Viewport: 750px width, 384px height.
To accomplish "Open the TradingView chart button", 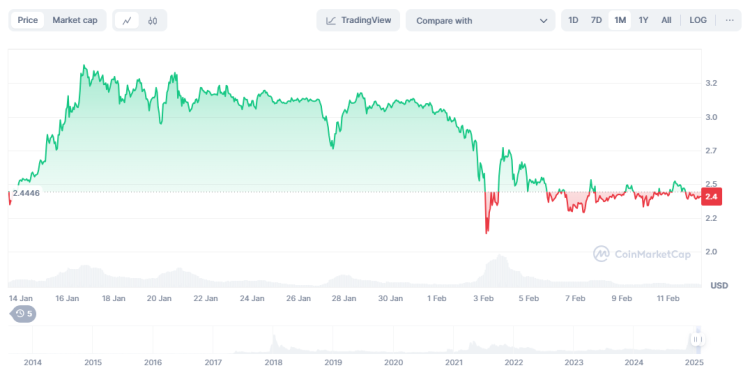I will (x=358, y=21).
